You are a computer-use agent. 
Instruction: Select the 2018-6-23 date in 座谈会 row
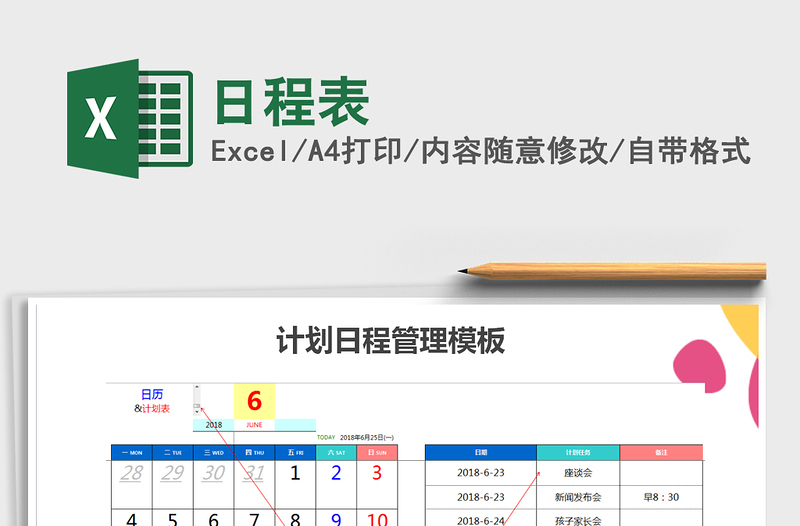(481, 473)
